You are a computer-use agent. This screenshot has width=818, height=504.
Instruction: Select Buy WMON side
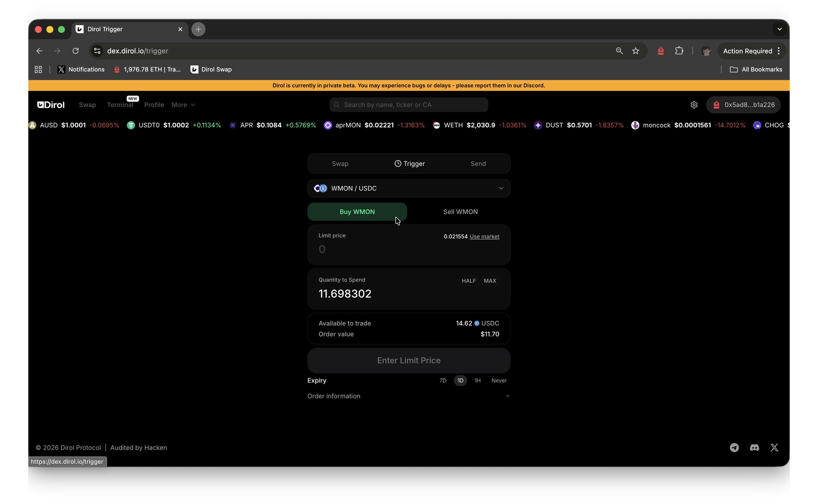(x=357, y=212)
